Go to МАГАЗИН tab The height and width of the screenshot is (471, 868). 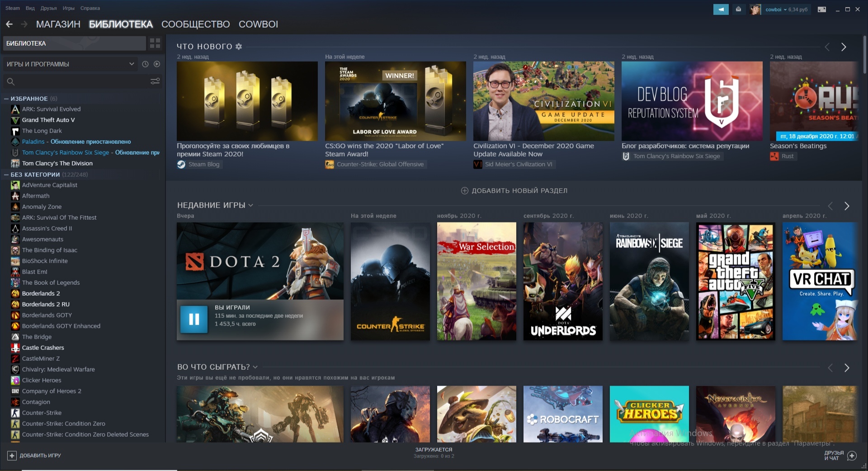58,24
